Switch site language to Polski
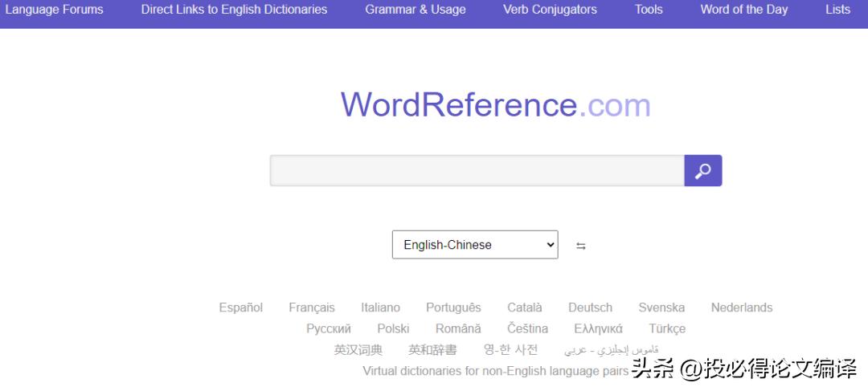Screen dimensions: 868x391 (393, 329)
